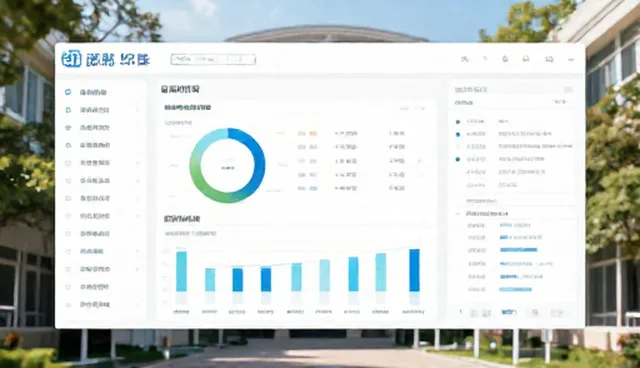Image resolution: width=640 pixels, height=368 pixels.
Task: Collapse the right panel's progress-bar section header
Action: 458,214
